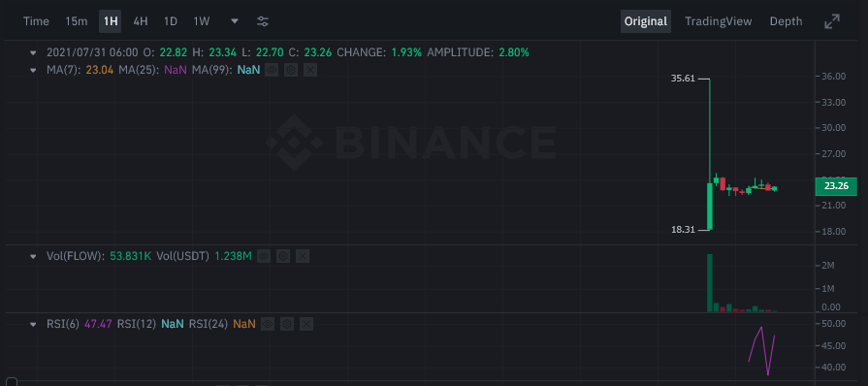Click the largest green volume bar
The image size is (868, 386).
(709, 282)
